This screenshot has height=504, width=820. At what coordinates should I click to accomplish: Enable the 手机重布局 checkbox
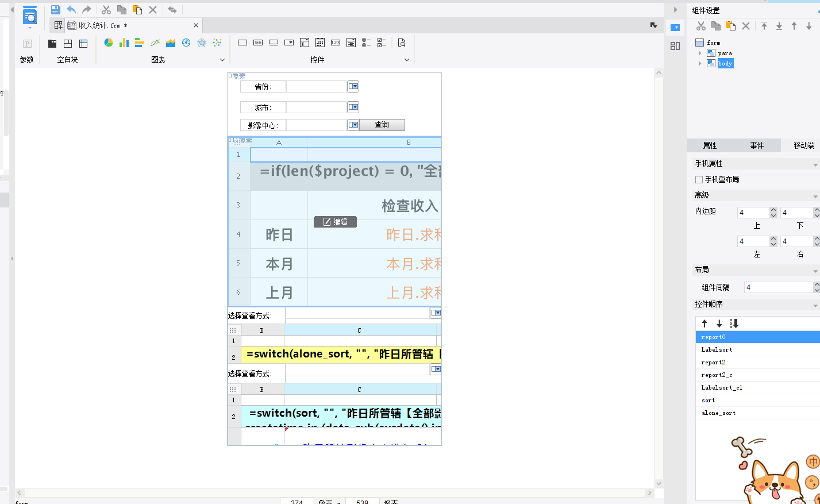click(x=699, y=179)
